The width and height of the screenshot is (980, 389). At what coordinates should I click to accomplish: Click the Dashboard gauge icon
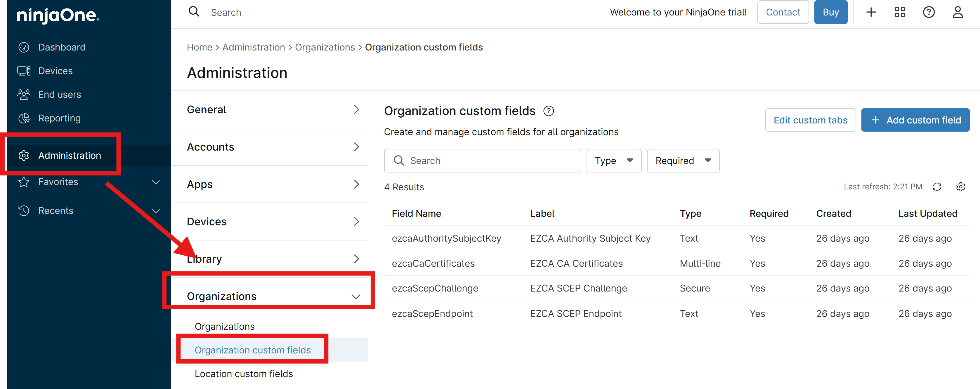point(24,47)
